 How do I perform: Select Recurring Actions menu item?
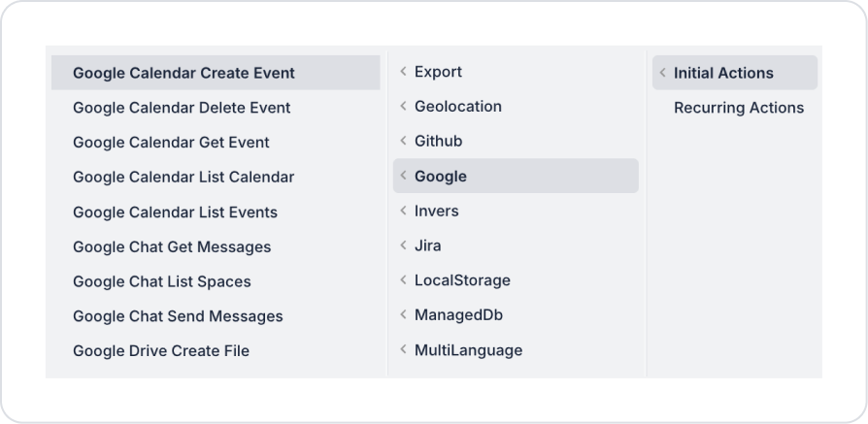(735, 108)
